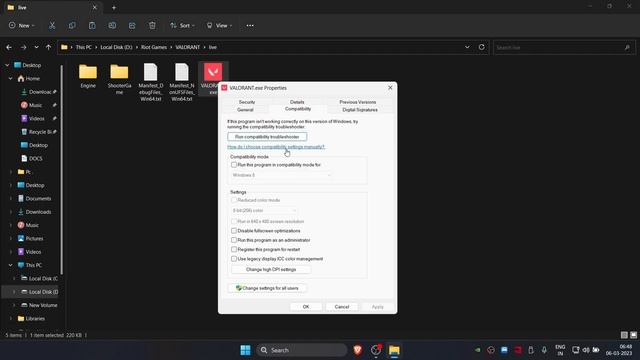The width and height of the screenshot is (640, 360).
Task: Switch to the Digital Signatures tab
Action: (360, 110)
